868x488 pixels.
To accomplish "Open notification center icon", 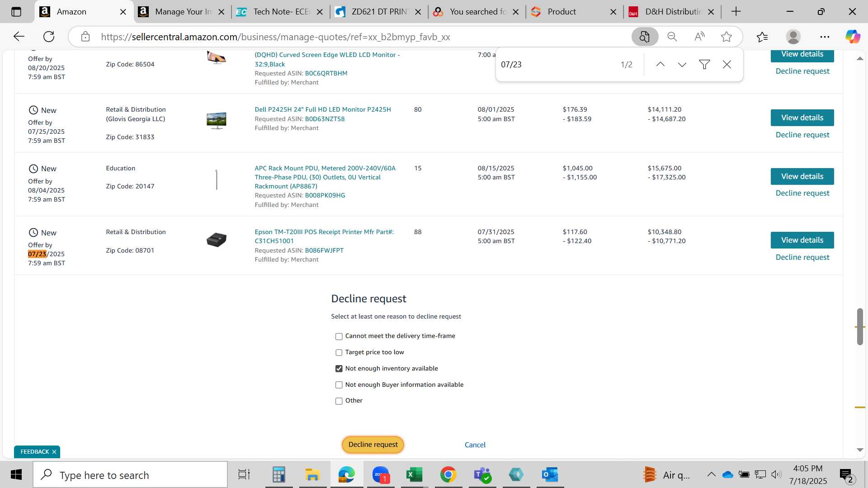I will [x=846, y=475].
